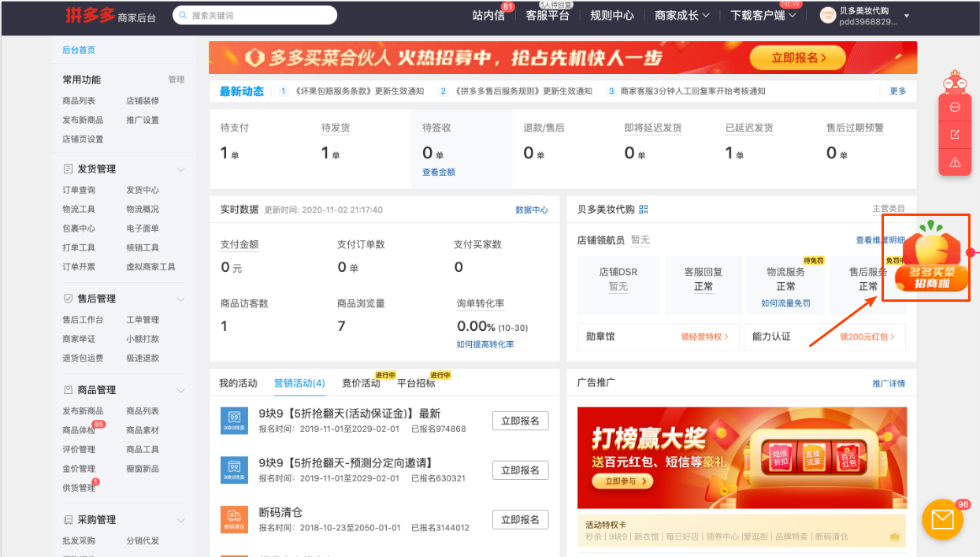Go to 后台首页 in the sidebar
980x557 pixels.
[x=79, y=50]
